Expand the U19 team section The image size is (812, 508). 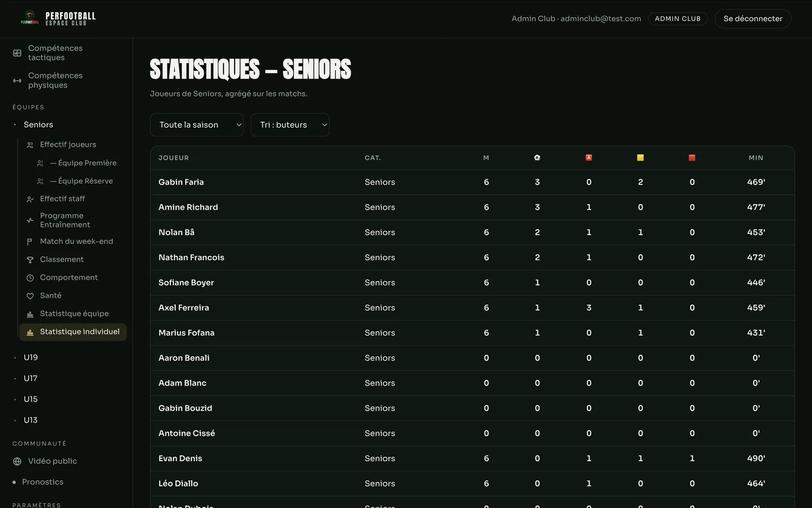coord(30,358)
